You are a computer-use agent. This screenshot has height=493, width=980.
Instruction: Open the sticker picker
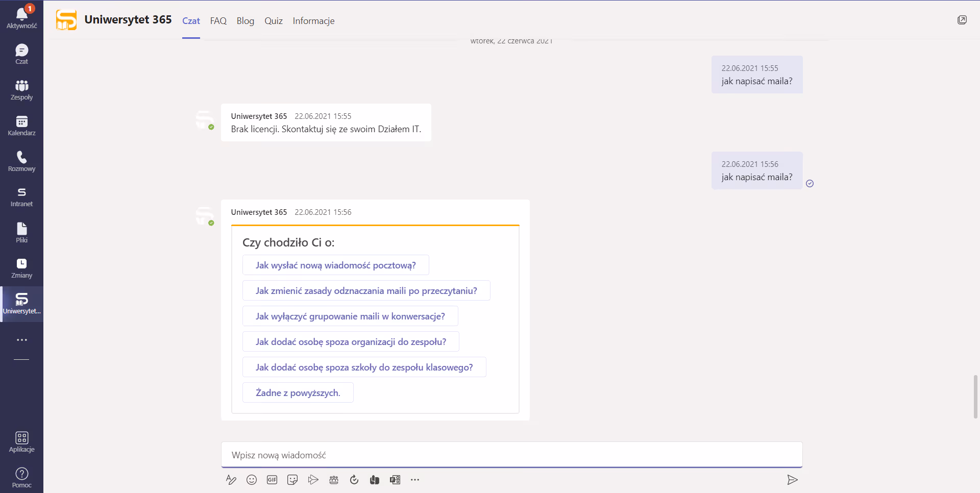coord(292,480)
